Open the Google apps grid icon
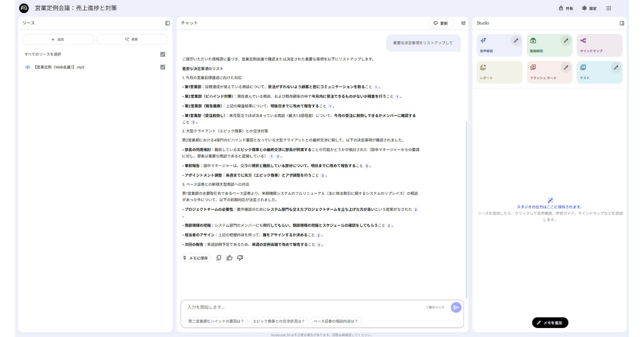 609,9
